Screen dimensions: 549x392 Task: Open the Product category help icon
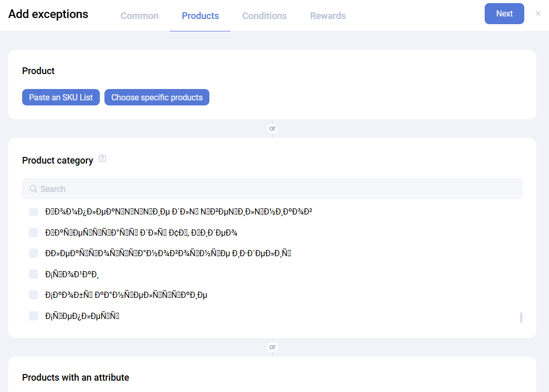click(x=102, y=159)
